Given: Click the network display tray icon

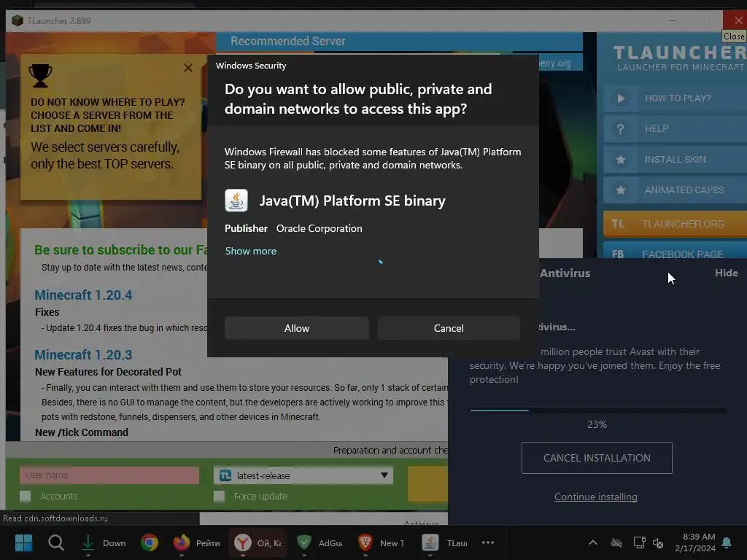Looking at the screenshot, I should tap(639, 542).
